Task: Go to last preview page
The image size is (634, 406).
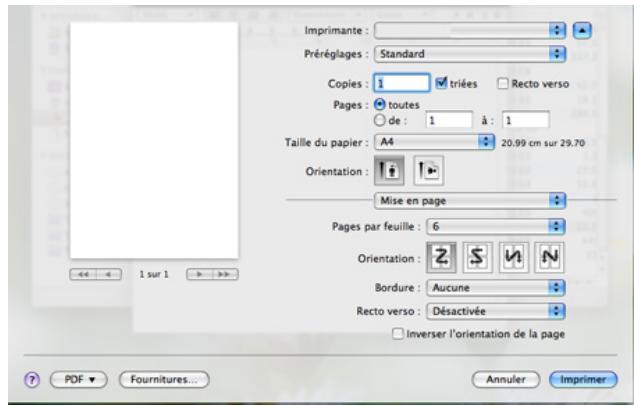Action: point(225,274)
